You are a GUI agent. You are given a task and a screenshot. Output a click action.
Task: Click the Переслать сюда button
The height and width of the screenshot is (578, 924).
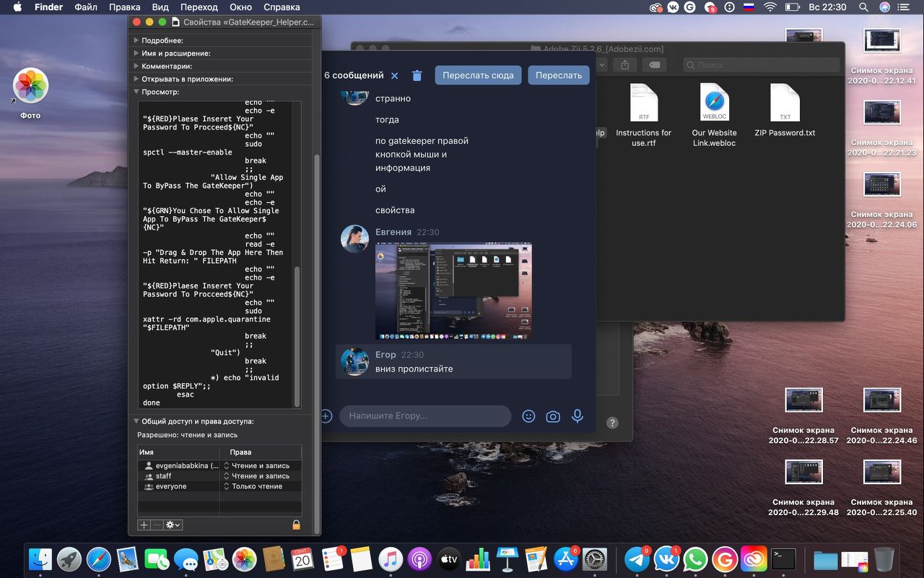(x=478, y=75)
